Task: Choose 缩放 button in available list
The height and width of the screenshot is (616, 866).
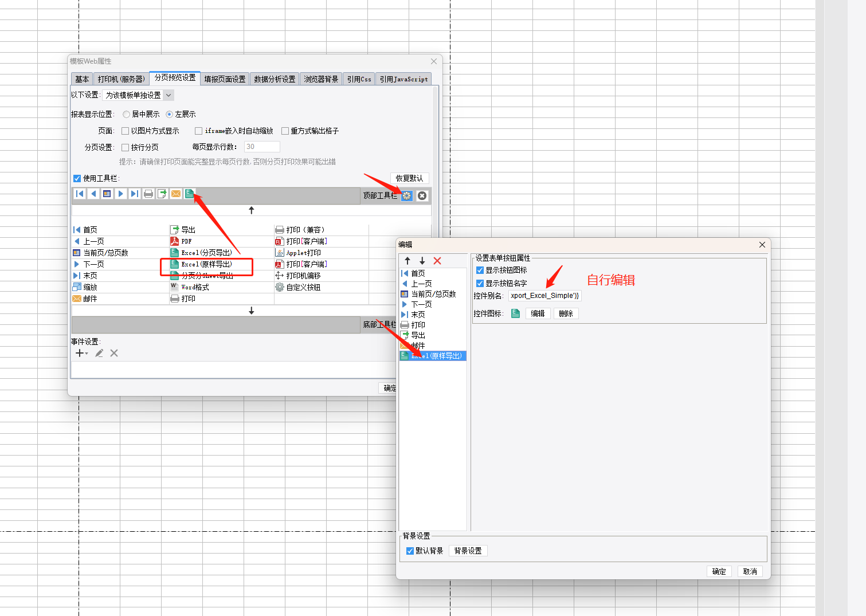Action: point(85,287)
